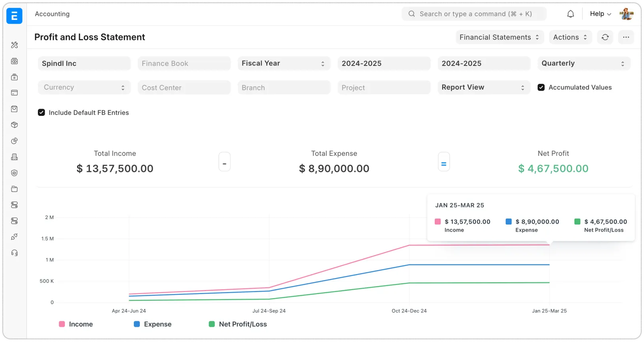This screenshot has width=644, height=342.
Task: Open the shopping bag sidebar icon
Action: pos(15,109)
